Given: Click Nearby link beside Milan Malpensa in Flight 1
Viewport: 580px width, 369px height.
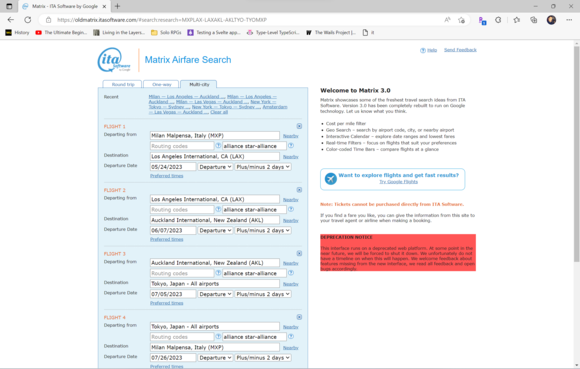Looking at the screenshot, I should tap(290, 136).
